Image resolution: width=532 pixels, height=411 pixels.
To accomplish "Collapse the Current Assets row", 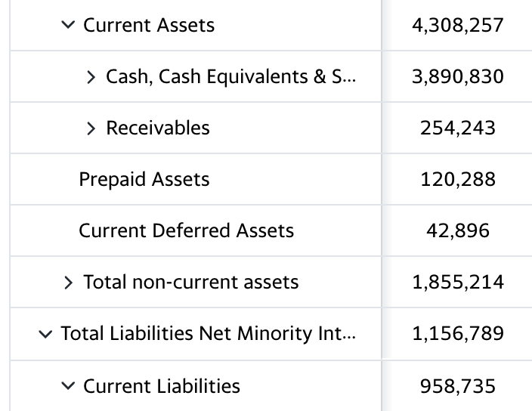I will click(68, 25).
